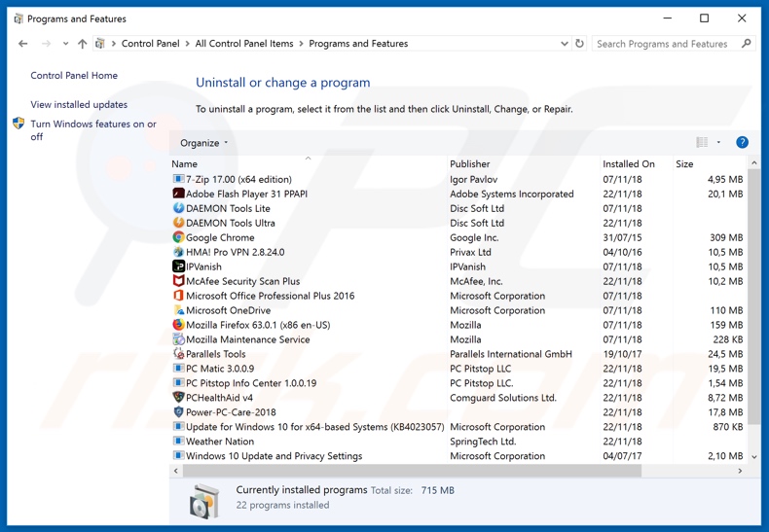Click the Igor Pavlov publisher cell

pyautogui.click(x=474, y=179)
